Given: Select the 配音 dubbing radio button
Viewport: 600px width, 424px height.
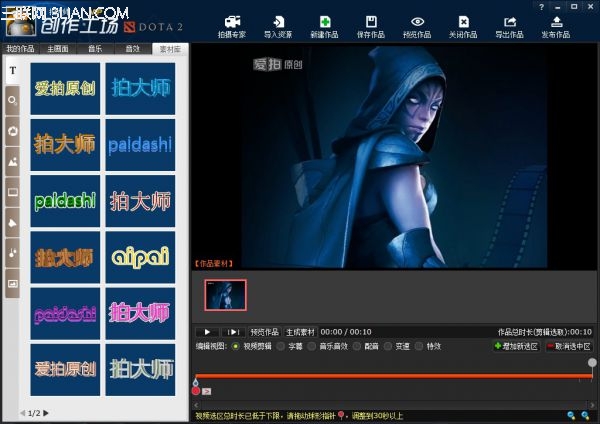Looking at the screenshot, I should 357,346.
